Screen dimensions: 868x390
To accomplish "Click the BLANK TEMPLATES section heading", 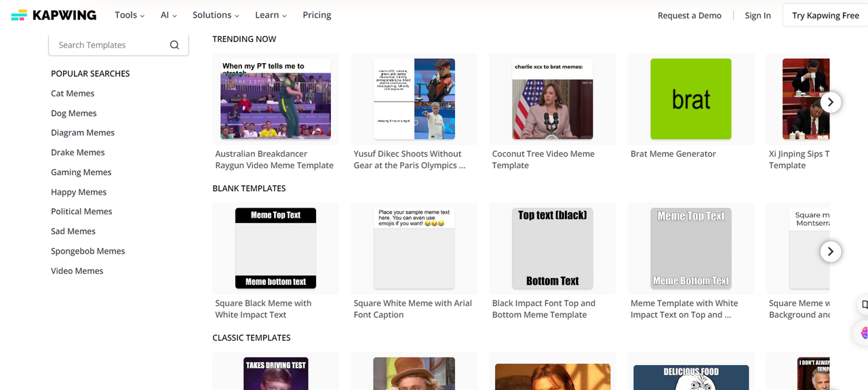I will 249,189.
